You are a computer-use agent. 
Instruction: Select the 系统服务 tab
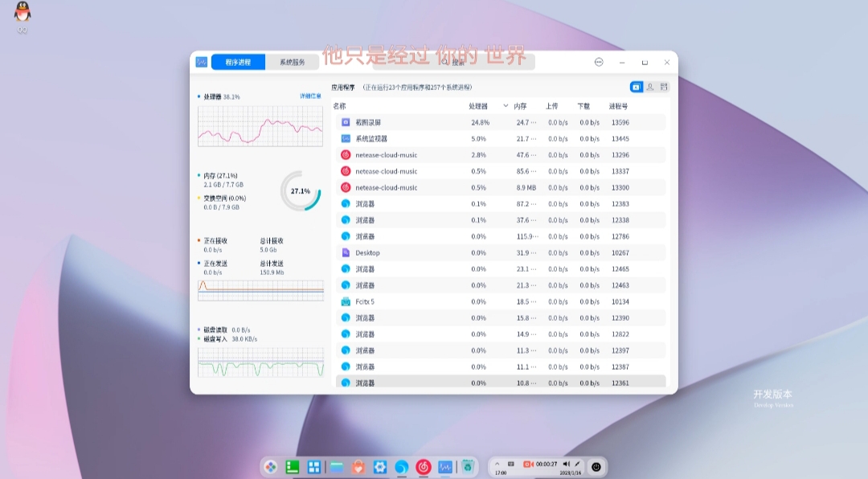point(293,62)
